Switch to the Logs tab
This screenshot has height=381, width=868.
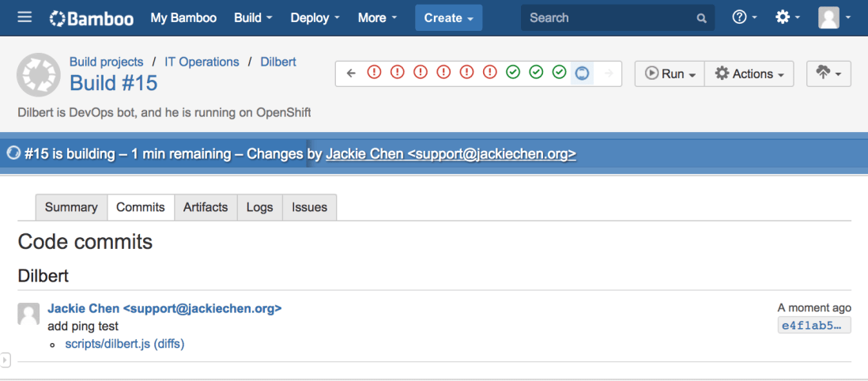pos(259,207)
